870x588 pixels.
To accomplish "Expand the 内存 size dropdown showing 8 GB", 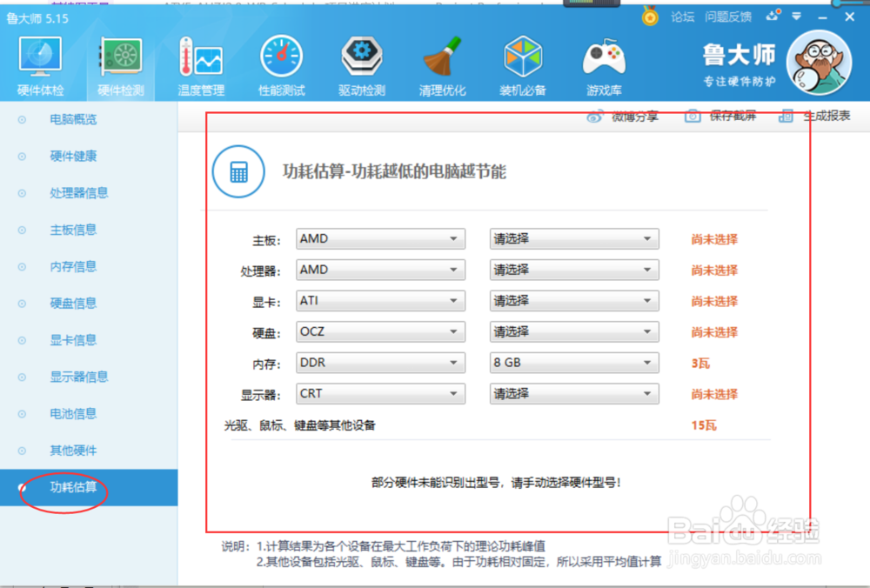I will (x=574, y=363).
